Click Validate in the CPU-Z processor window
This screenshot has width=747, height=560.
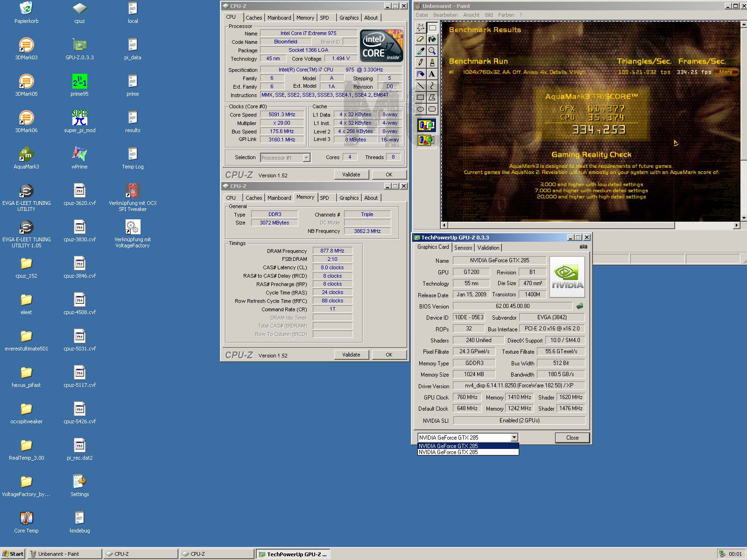point(351,175)
